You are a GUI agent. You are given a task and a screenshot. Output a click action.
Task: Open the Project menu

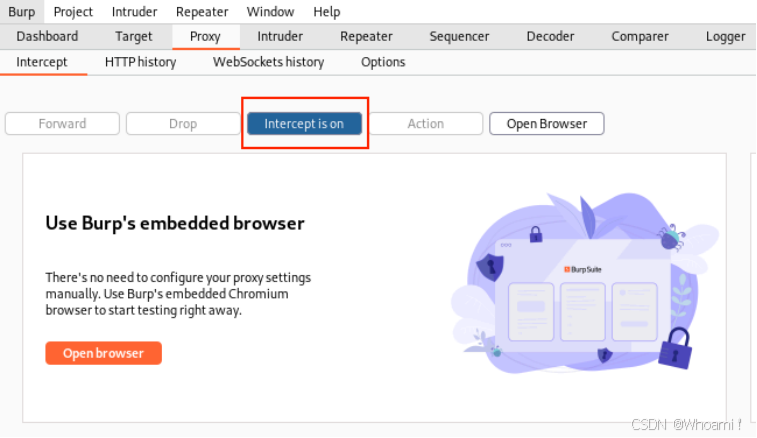[x=73, y=12]
